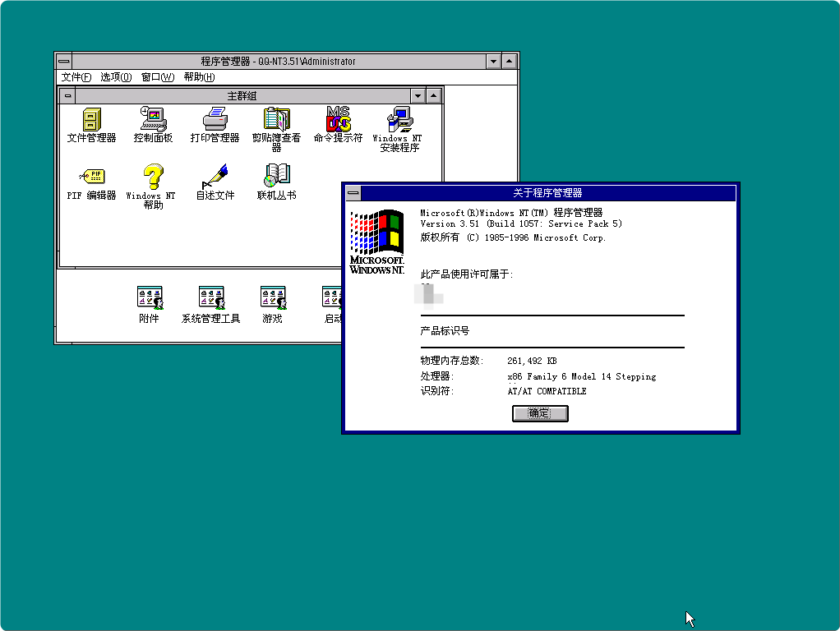
Task: Click the AT/AT COMPATIBLE identifier text
Action: tap(547, 391)
